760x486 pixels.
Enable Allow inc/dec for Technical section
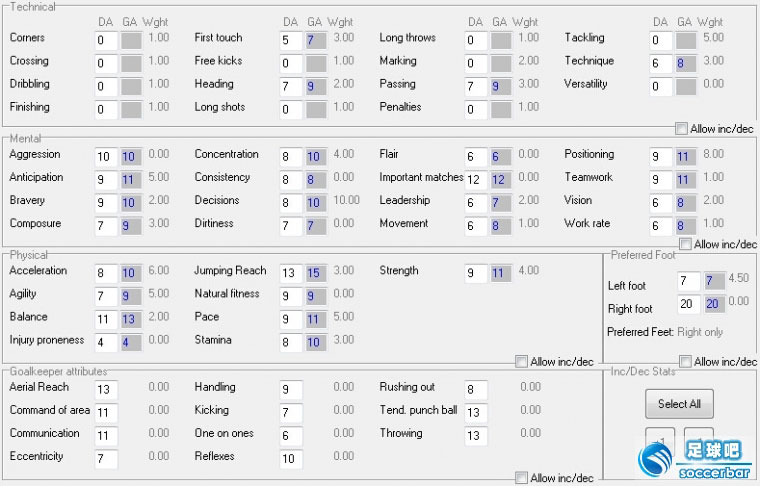(x=681, y=129)
